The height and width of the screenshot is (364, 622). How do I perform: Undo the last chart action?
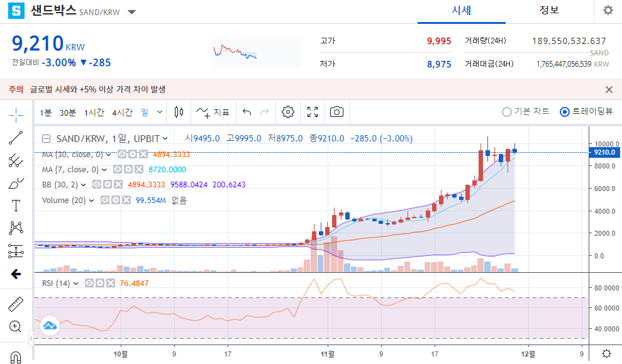[x=247, y=112]
